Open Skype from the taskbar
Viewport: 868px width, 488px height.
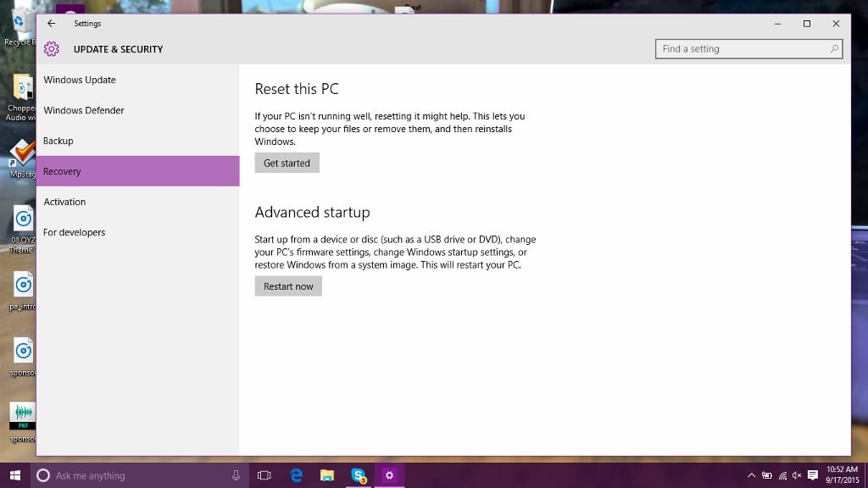[359, 475]
